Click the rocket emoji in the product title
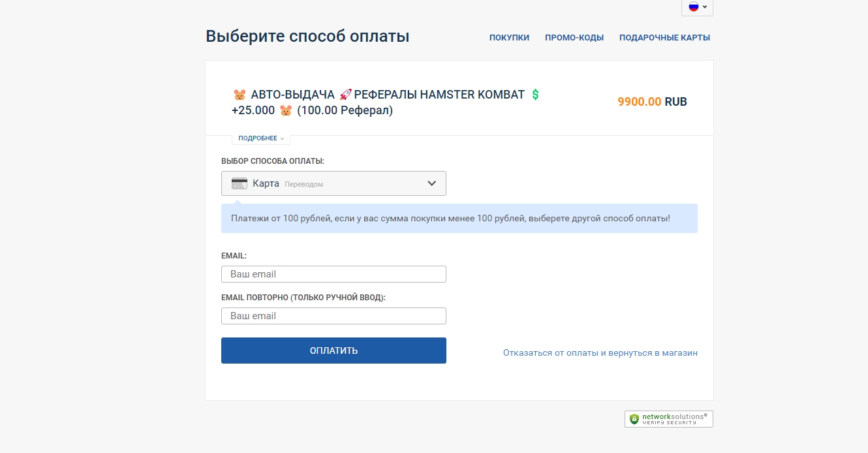The image size is (868, 453). tap(346, 95)
